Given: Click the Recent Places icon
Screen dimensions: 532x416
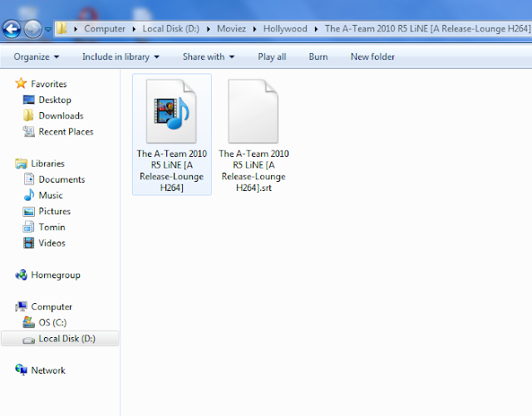Looking at the screenshot, I should coord(28,131).
